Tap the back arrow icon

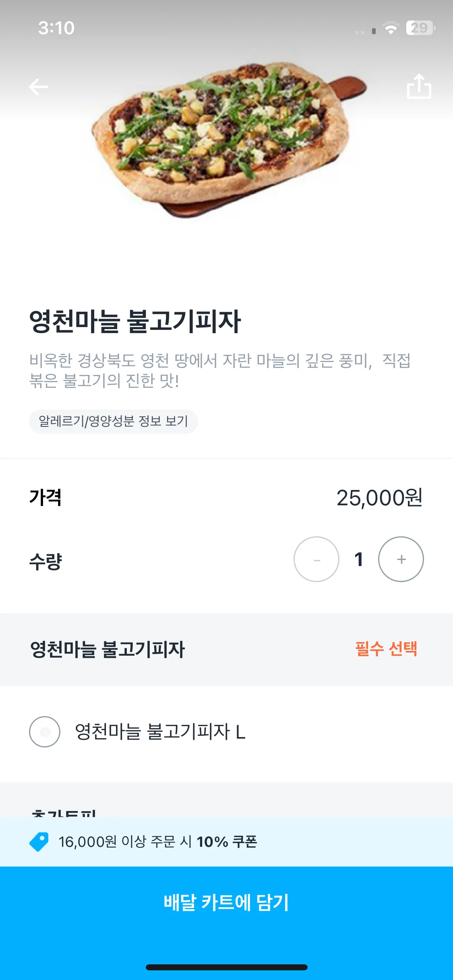coord(39,87)
